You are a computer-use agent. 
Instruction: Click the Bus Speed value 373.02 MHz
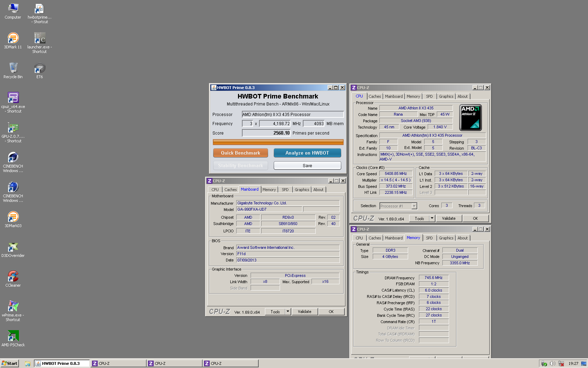click(396, 186)
